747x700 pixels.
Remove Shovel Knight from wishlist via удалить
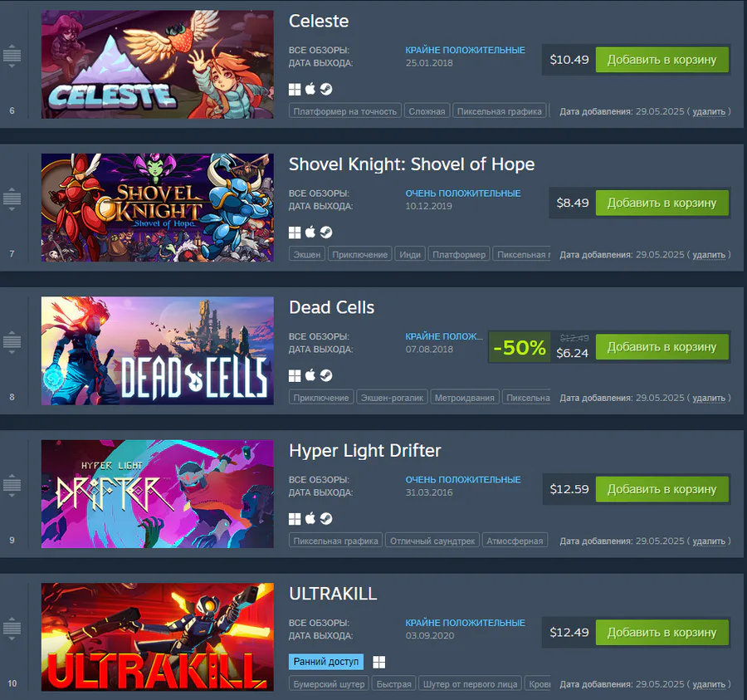point(709,255)
